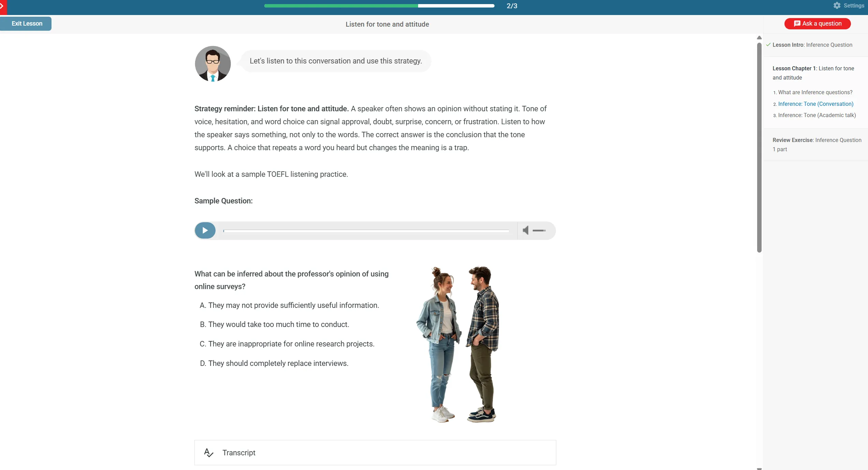Mute audio using the speaker icon
This screenshot has width=868, height=470.
click(526, 230)
